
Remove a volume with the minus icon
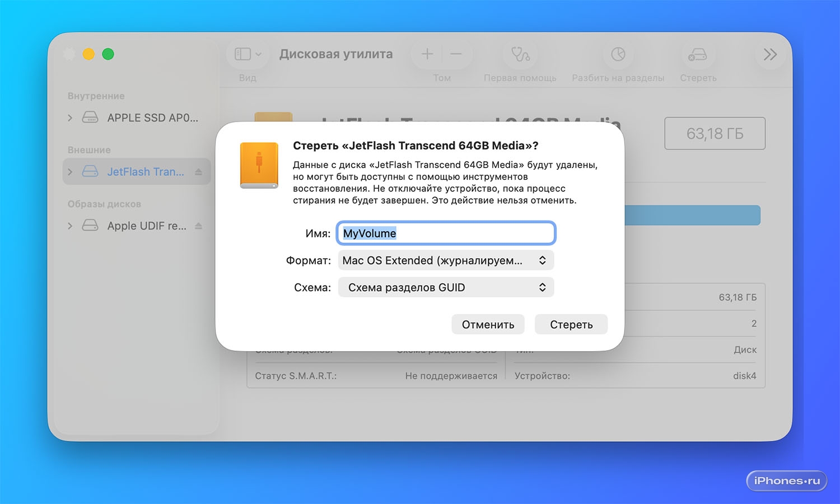click(x=456, y=54)
